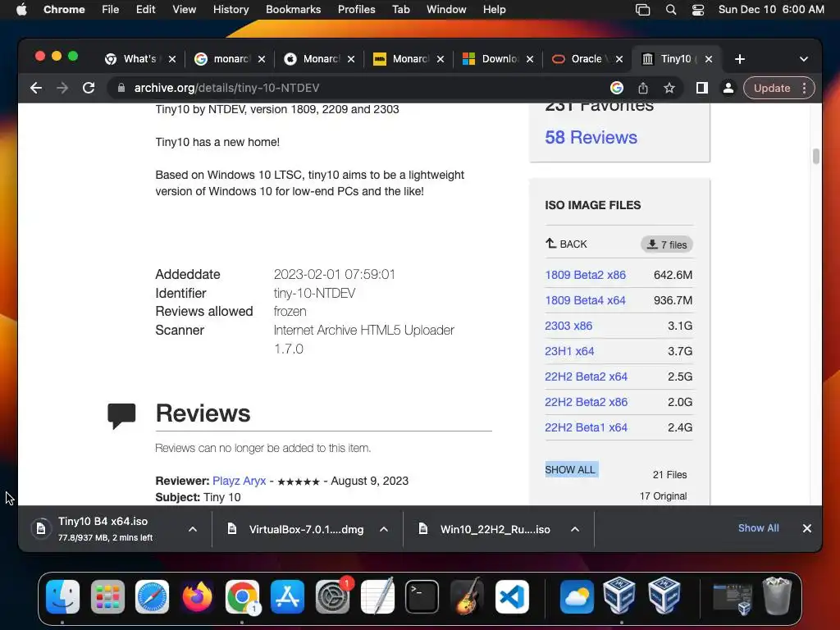This screenshot has width=840, height=630.
Task: Open Terminal from the Dock
Action: point(422,597)
